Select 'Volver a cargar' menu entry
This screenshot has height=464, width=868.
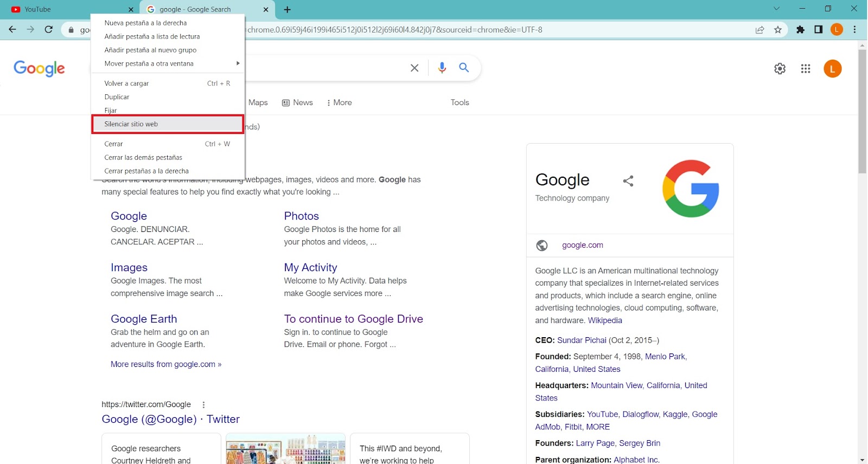[168, 83]
